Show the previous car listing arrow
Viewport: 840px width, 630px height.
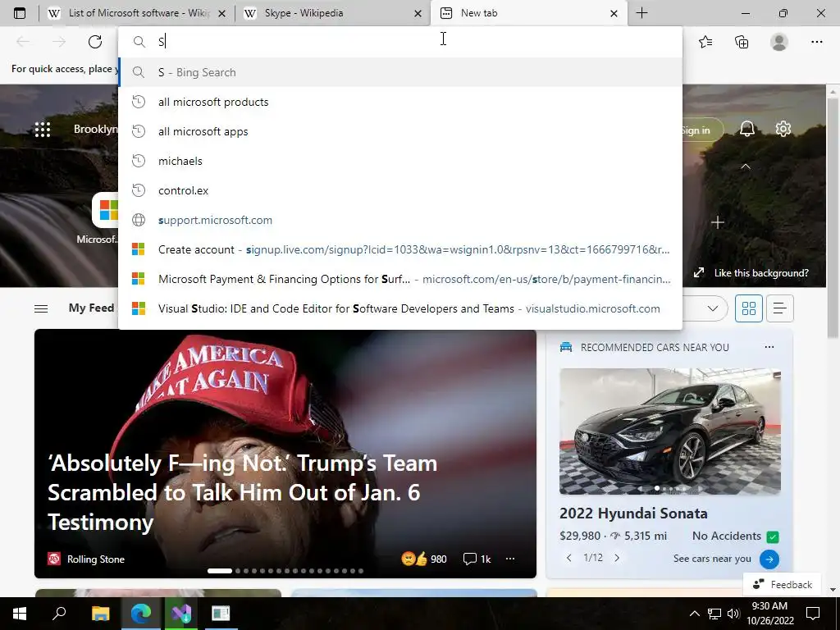(x=569, y=558)
